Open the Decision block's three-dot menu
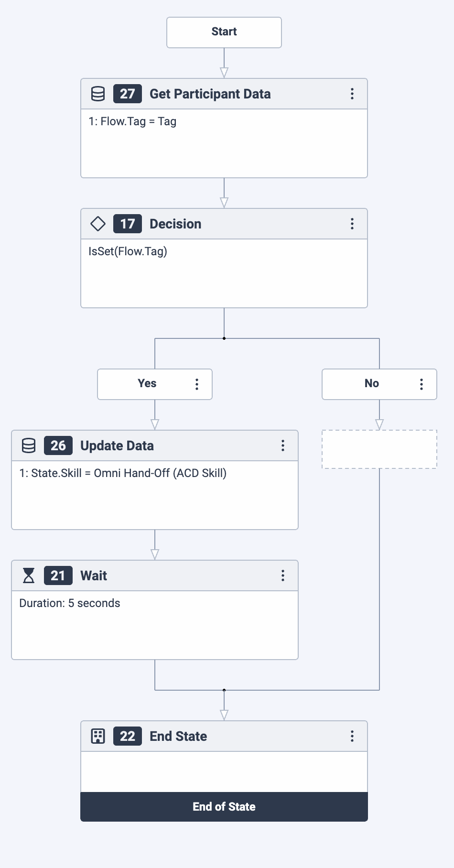 click(x=352, y=224)
